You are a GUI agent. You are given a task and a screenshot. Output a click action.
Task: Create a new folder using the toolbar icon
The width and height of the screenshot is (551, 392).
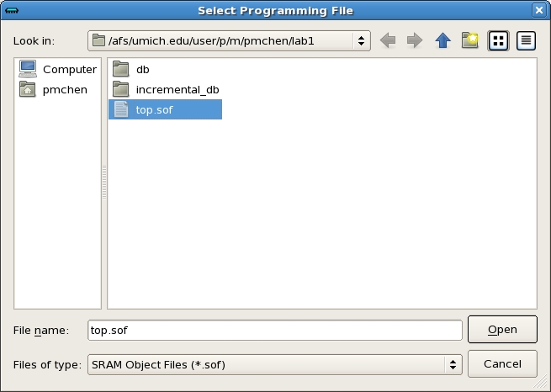(470, 40)
